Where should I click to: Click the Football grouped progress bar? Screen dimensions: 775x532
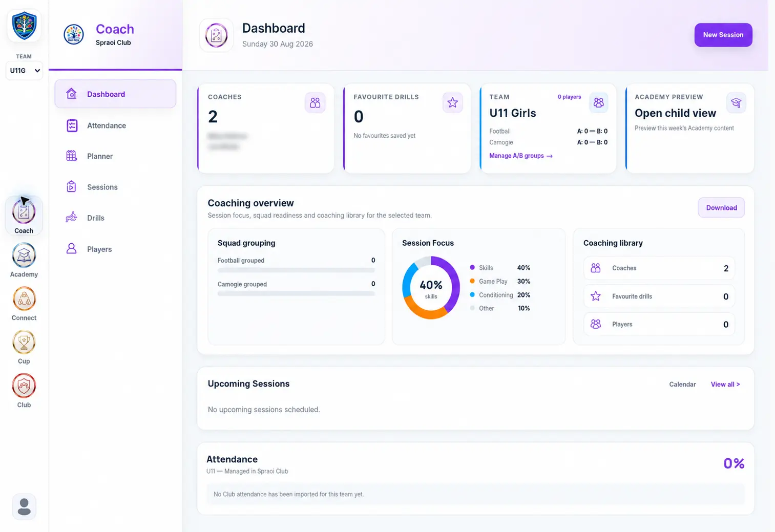(x=296, y=270)
